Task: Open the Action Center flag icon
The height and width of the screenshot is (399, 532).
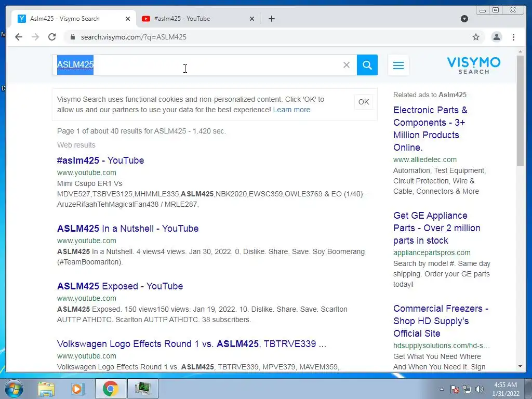Action: click(x=455, y=389)
